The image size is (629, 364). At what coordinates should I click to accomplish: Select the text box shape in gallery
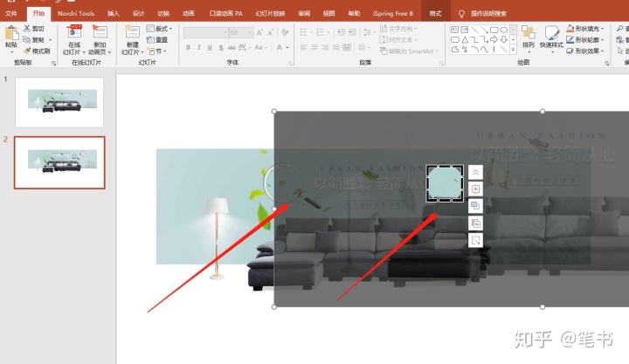[x=454, y=30]
